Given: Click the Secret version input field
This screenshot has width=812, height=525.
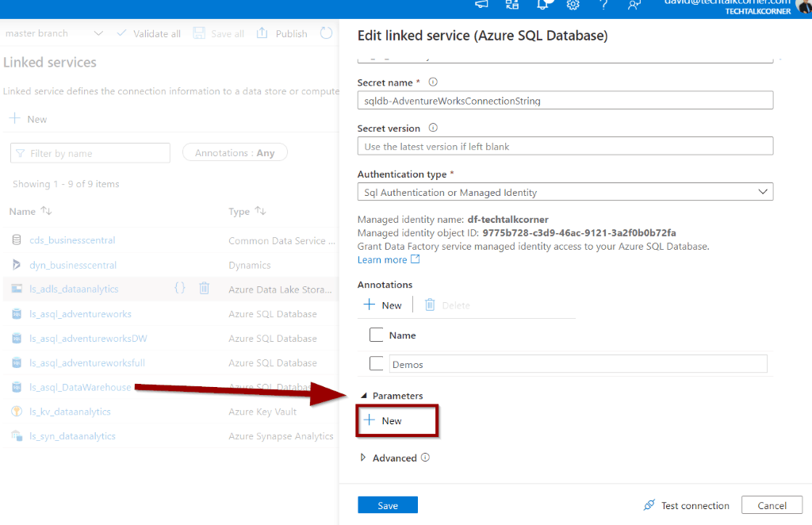Looking at the screenshot, I should [565, 146].
